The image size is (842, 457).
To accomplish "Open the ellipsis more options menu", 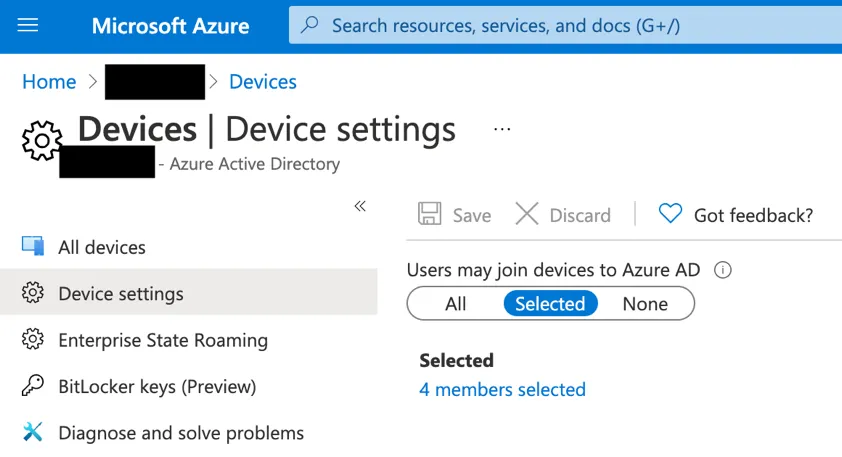I will tap(502, 129).
